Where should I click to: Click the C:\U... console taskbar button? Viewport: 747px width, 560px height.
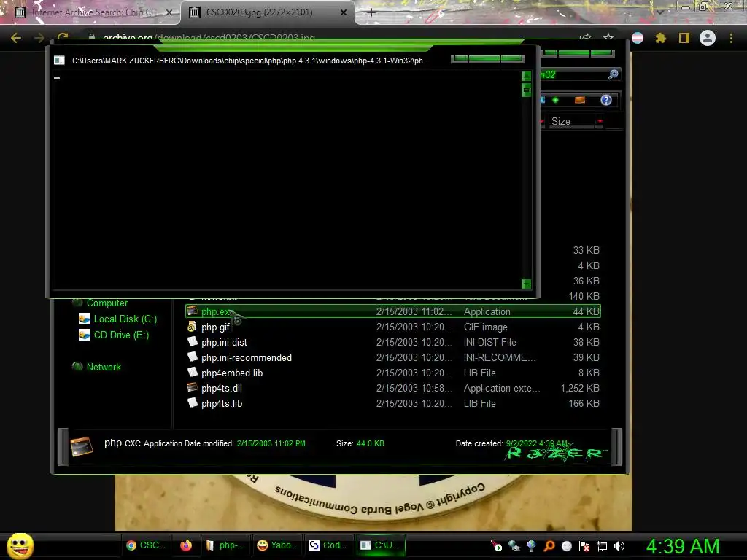click(x=380, y=545)
